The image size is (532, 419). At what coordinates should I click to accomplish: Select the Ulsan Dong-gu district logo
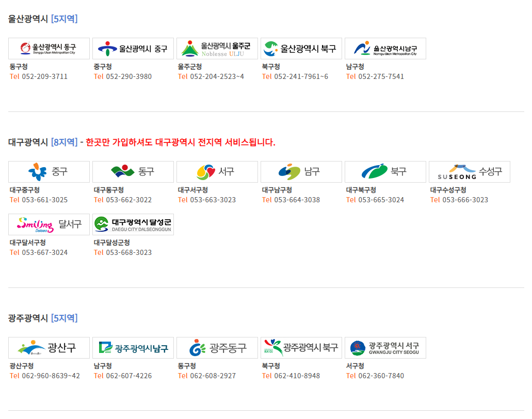click(x=49, y=48)
